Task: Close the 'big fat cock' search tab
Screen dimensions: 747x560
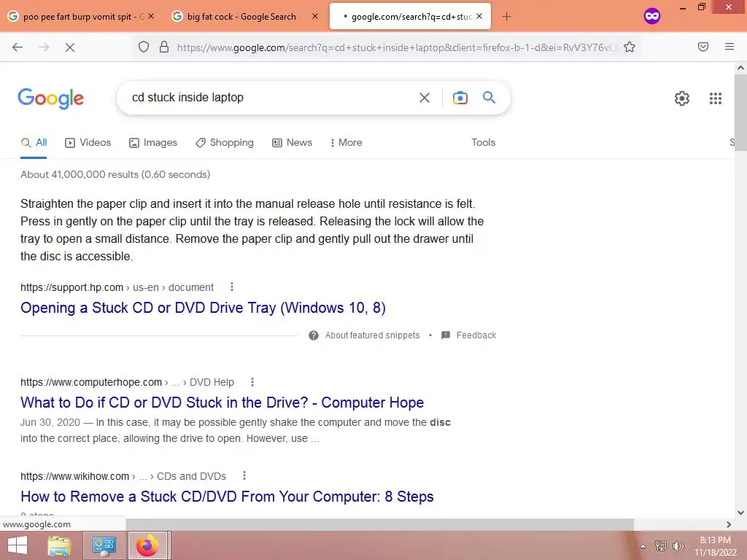Action: click(315, 16)
